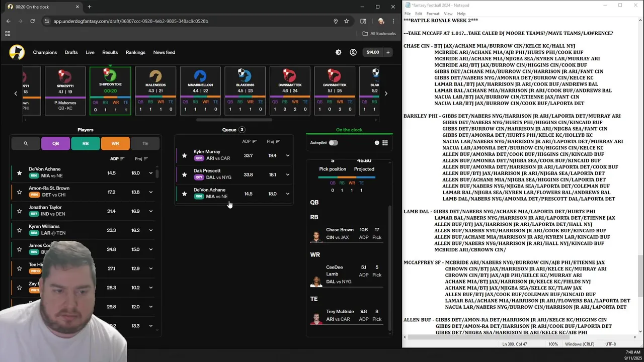Filter players by QB position

(55, 143)
